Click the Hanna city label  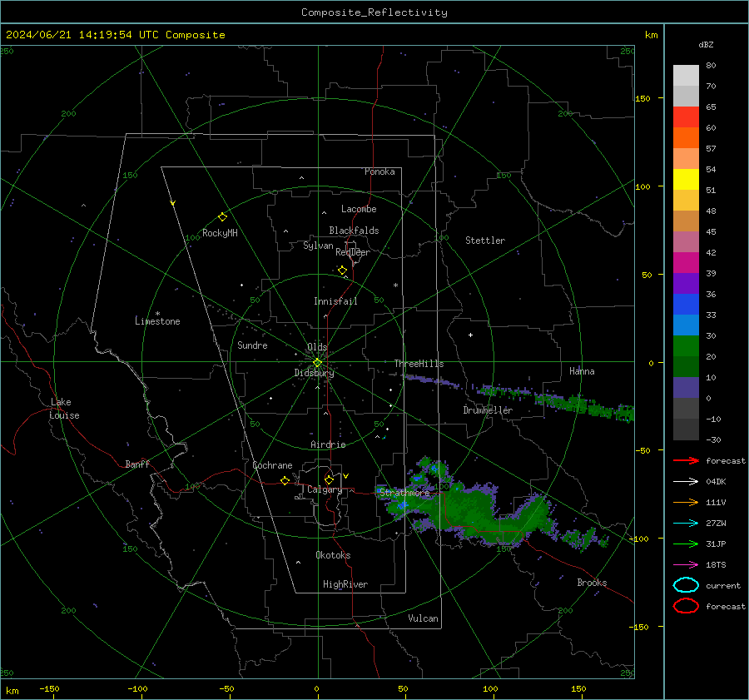pos(582,371)
